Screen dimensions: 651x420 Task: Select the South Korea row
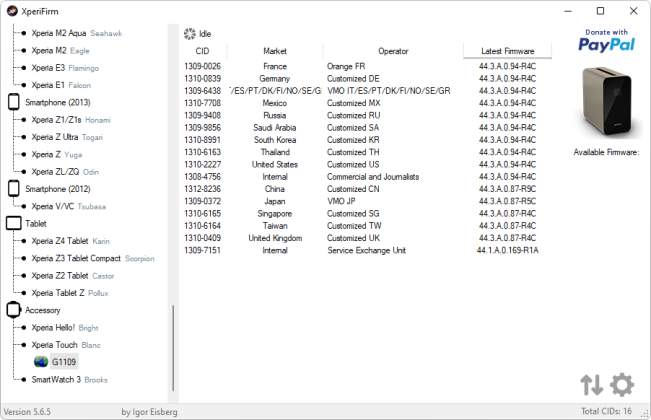coord(367,140)
